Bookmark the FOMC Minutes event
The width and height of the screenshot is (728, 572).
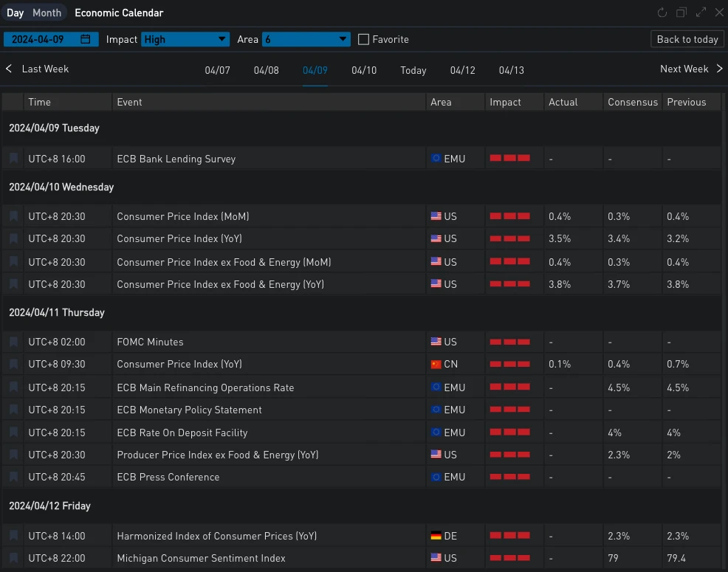13,342
